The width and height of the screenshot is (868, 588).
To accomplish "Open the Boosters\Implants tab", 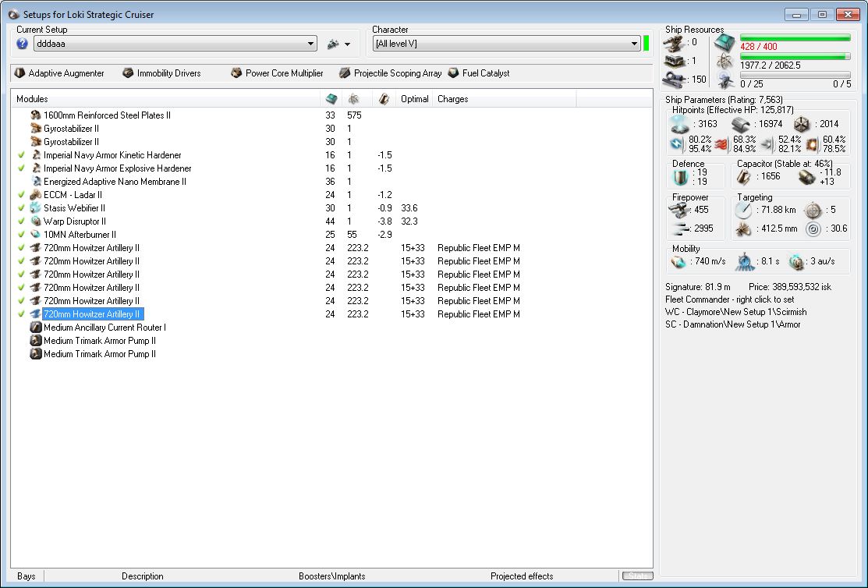I will [x=332, y=576].
